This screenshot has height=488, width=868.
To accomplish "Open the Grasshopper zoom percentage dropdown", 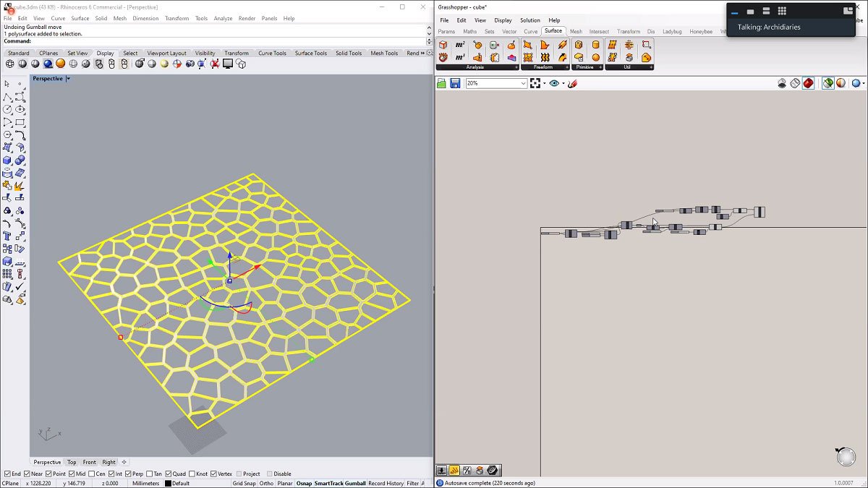I will point(525,82).
